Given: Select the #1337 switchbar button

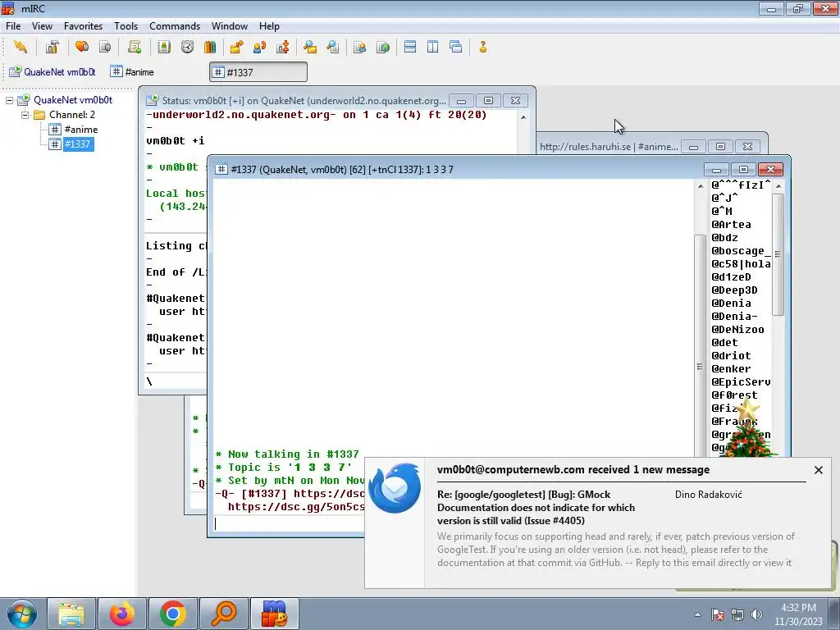Looking at the screenshot, I should pyautogui.click(x=258, y=72).
